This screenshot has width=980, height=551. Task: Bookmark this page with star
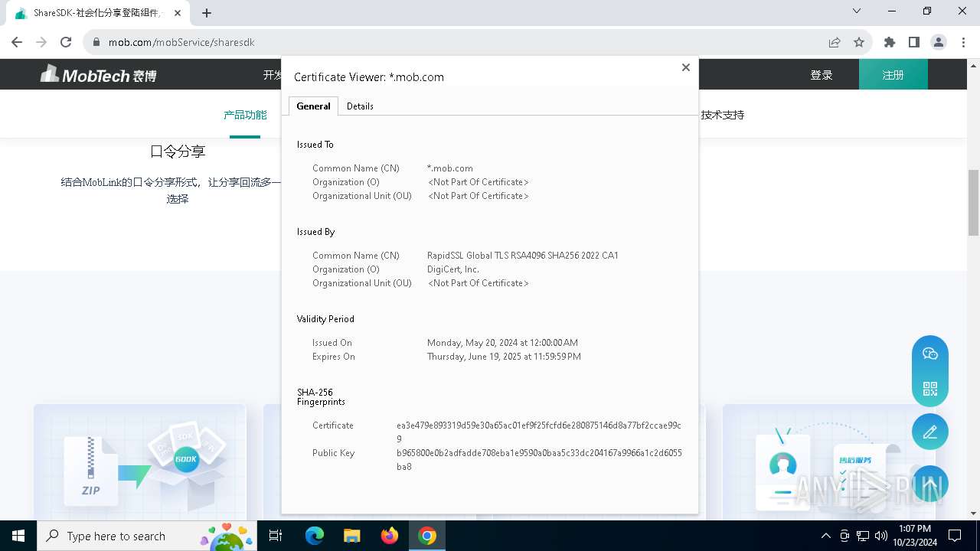point(859,42)
